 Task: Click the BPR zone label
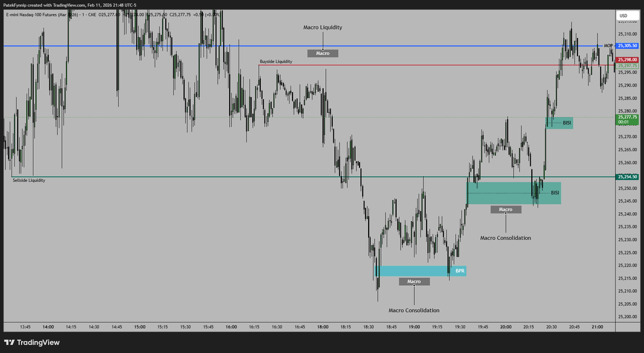(x=460, y=271)
